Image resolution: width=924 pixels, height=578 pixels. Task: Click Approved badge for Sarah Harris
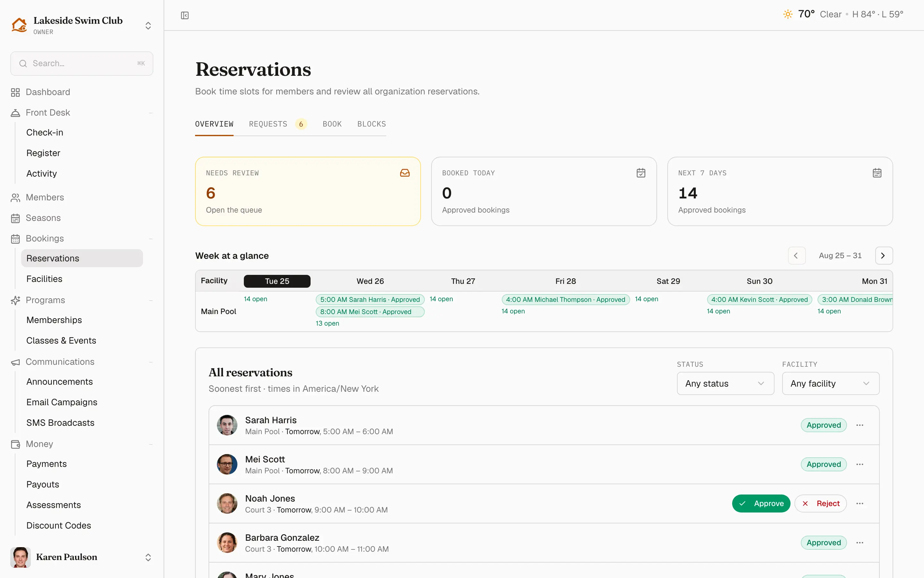tap(824, 425)
